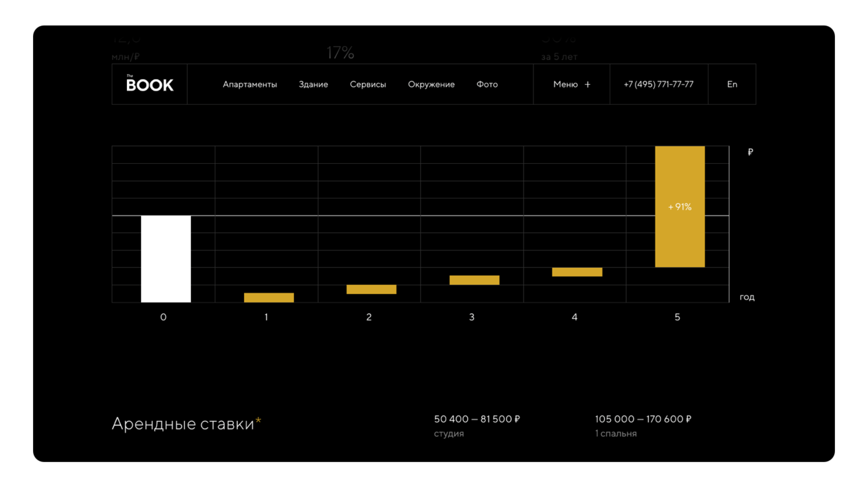Call the +7 (495) 771-77-77 phone link
Screen dimensions: 868x488
tap(659, 84)
